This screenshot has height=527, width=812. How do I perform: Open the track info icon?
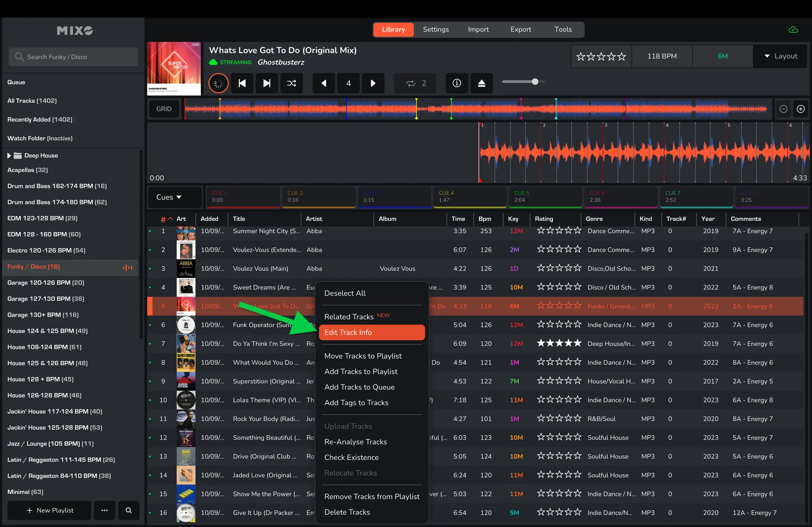tap(457, 83)
